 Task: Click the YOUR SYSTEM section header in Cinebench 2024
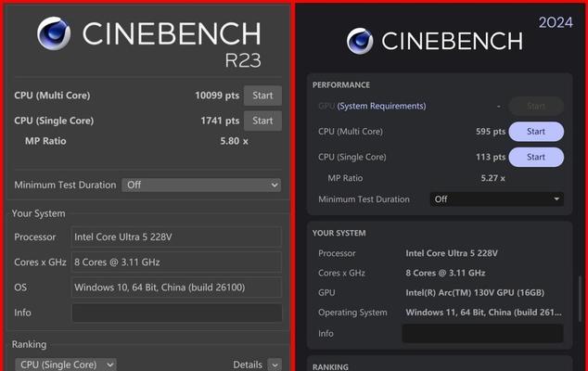[x=339, y=234]
